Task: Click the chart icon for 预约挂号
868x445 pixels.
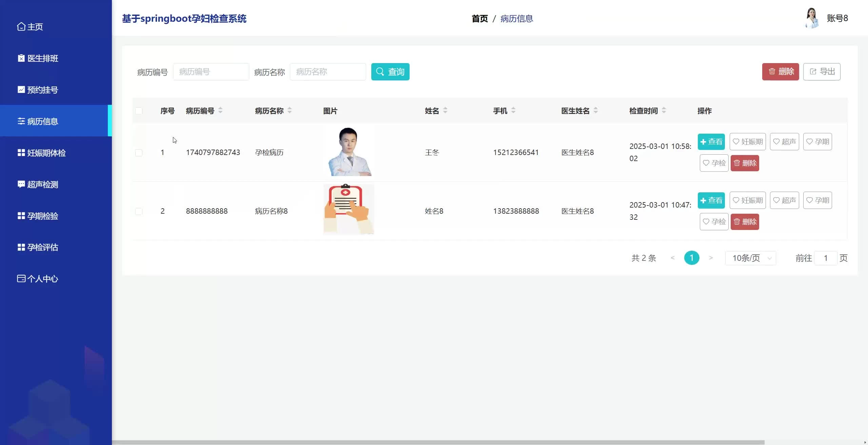Action: coord(21,90)
